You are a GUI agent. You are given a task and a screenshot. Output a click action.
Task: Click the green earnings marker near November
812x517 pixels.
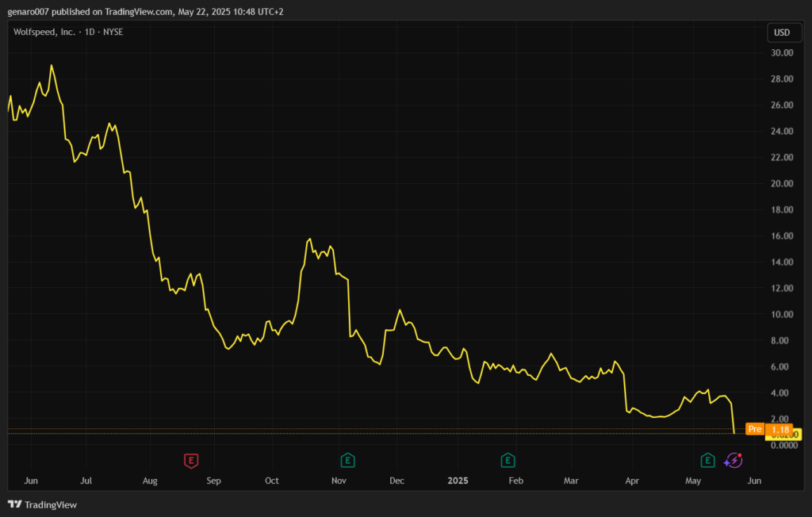point(347,460)
